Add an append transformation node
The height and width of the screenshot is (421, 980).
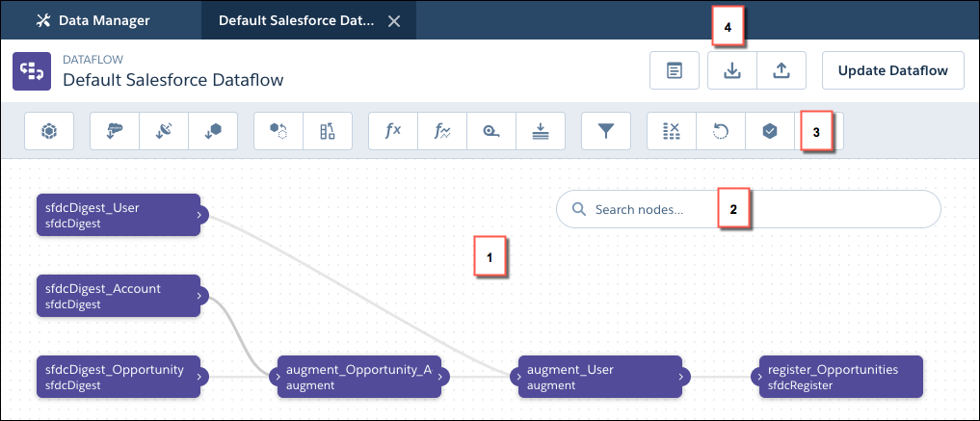278,132
